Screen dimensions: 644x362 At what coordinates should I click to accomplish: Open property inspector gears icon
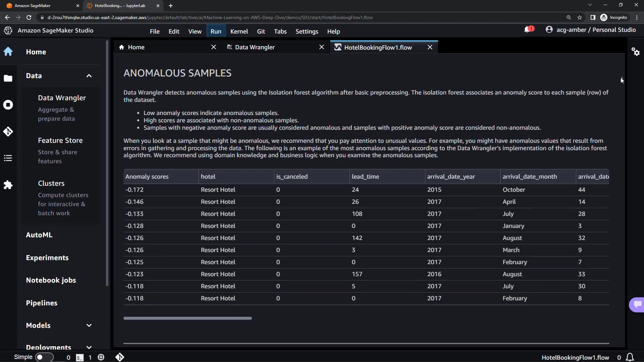[635, 52]
